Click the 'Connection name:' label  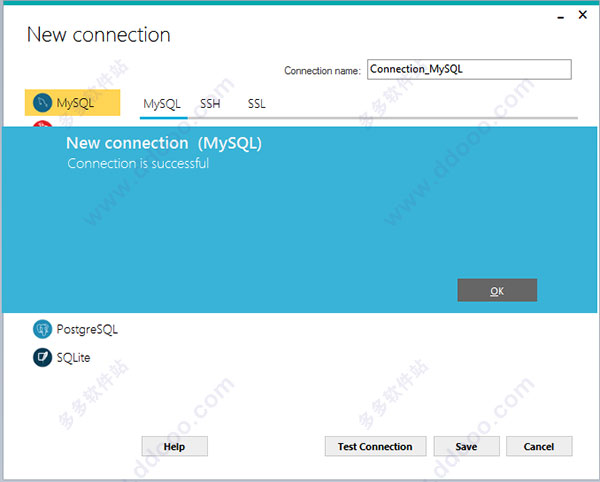pos(322,71)
